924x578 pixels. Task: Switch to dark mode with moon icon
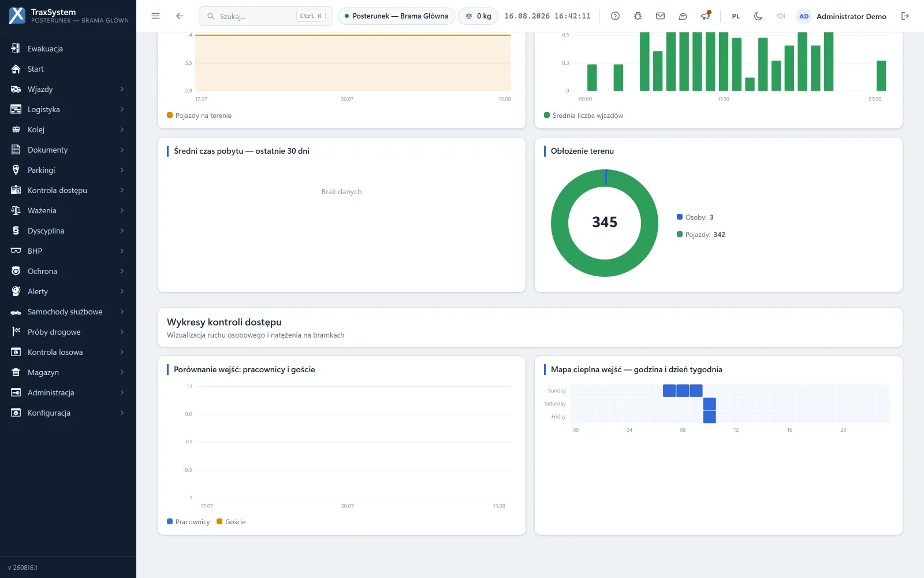(x=758, y=16)
